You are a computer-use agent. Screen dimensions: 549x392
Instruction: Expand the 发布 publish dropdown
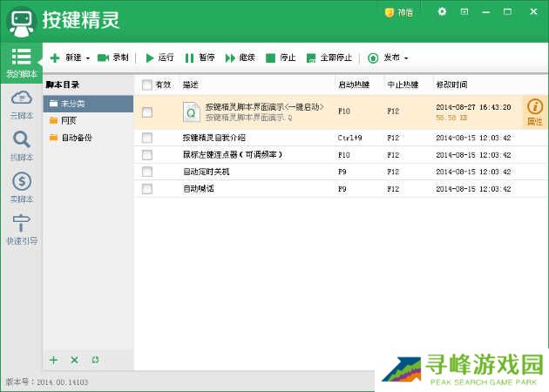(x=405, y=58)
